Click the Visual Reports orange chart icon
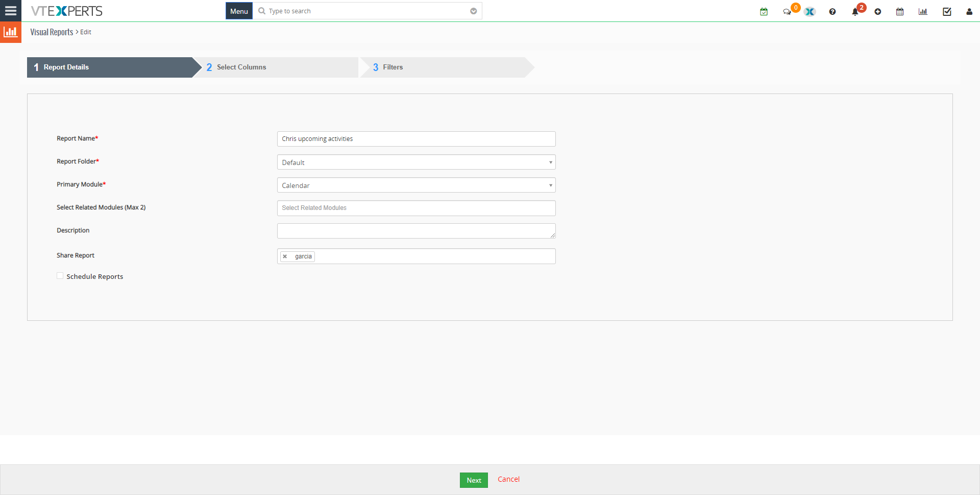This screenshot has width=980, height=495. tap(10, 32)
